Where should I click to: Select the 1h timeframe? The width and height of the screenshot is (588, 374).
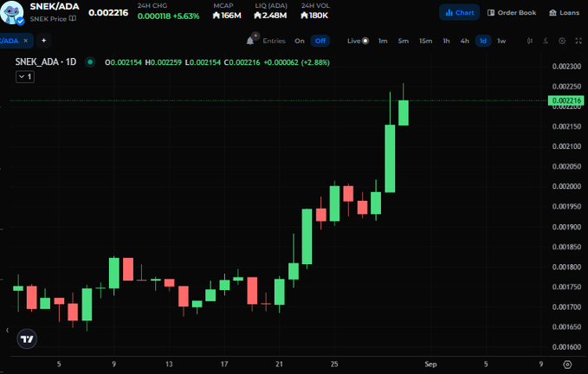point(446,41)
